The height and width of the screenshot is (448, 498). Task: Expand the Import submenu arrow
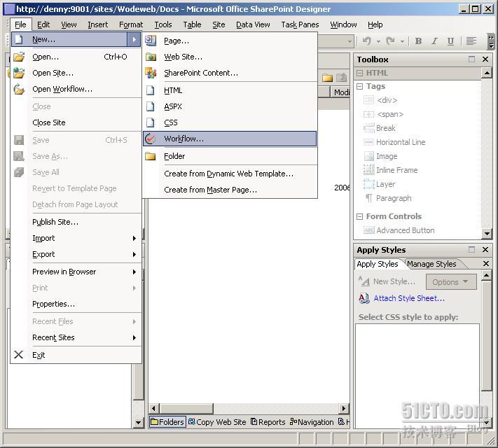click(x=134, y=238)
